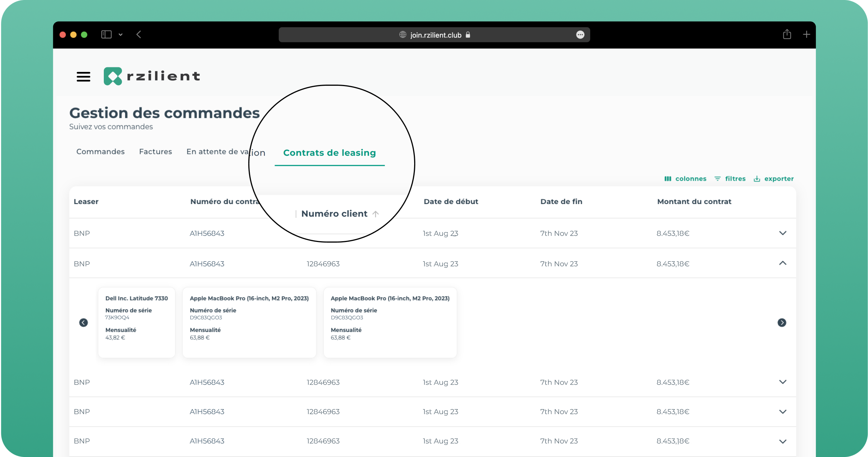Expand the last visible BNP contract row
Screen dimensions: 868x457
783,441
